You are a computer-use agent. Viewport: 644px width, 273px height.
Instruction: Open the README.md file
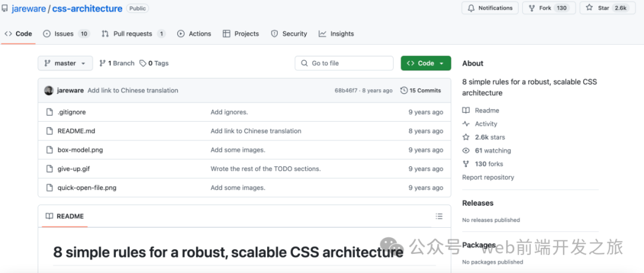pos(76,131)
